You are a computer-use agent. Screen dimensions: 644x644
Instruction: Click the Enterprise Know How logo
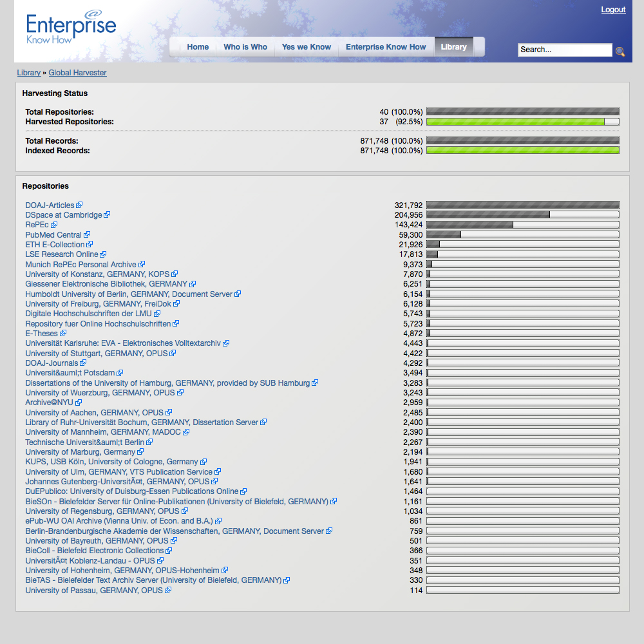71,26
